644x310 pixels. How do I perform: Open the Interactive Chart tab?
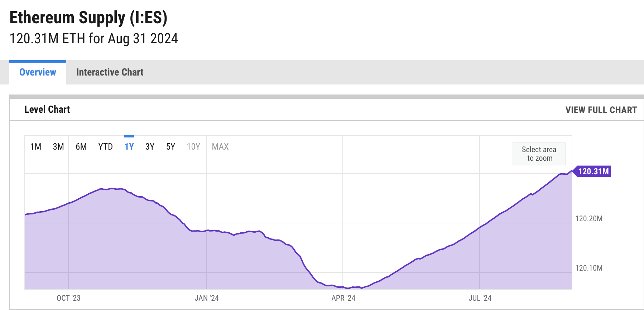pos(110,72)
